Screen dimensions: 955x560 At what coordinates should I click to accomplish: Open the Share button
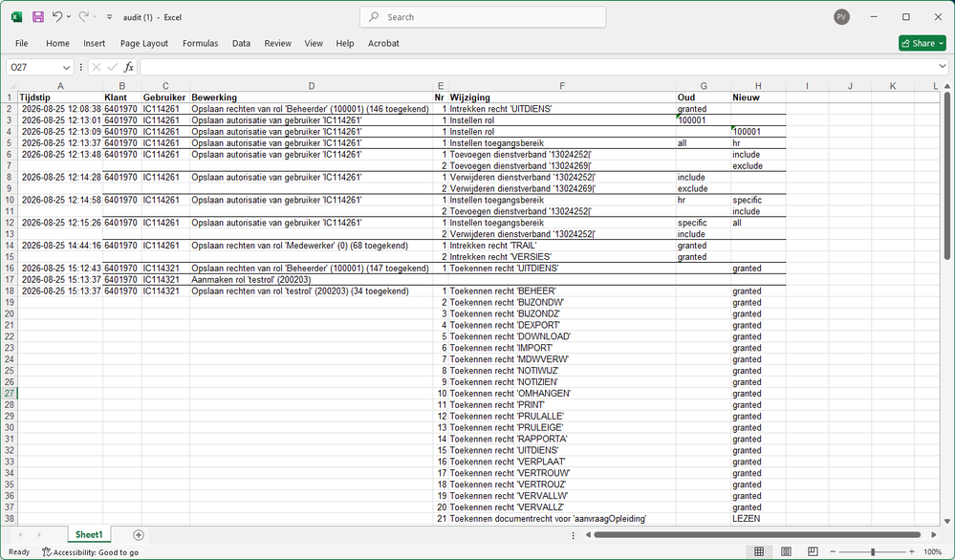(x=922, y=43)
